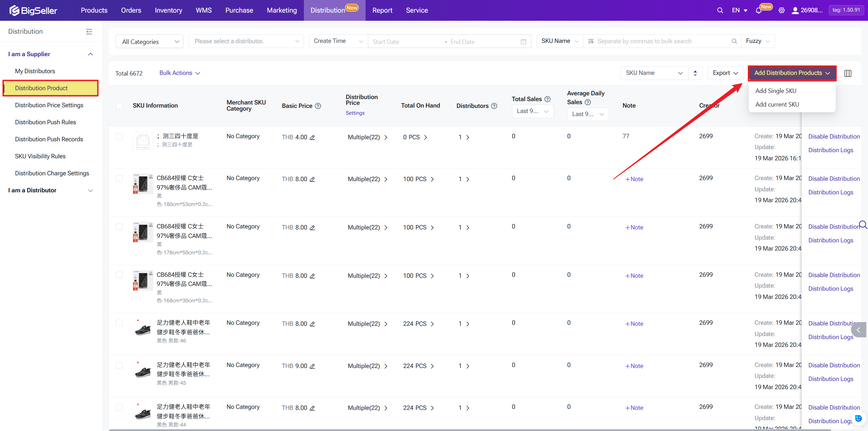The image size is (868, 431).
Task: Open settings gear in top bar
Action: tap(781, 11)
